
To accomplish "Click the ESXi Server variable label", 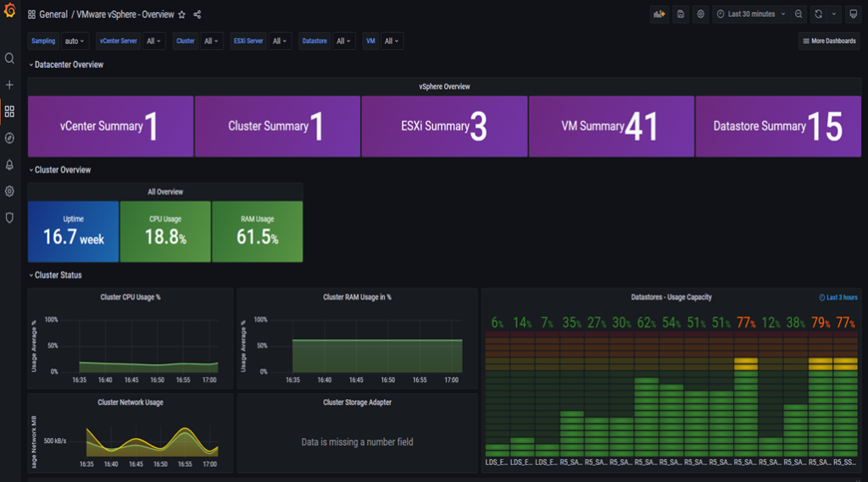I will click(x=248, y=41).
